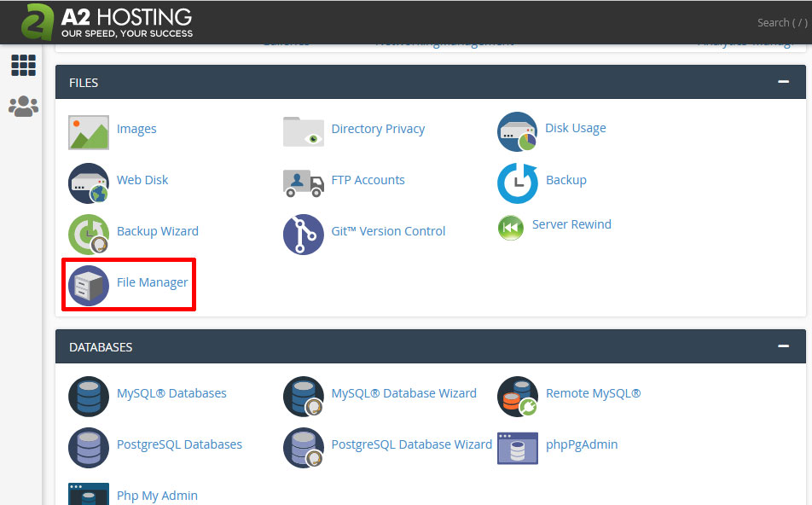Image resolution: width=812 pixels, height=505 pixels.
Task: Open PostgreSQL Database Wizard link
Action: click(411, 444)
